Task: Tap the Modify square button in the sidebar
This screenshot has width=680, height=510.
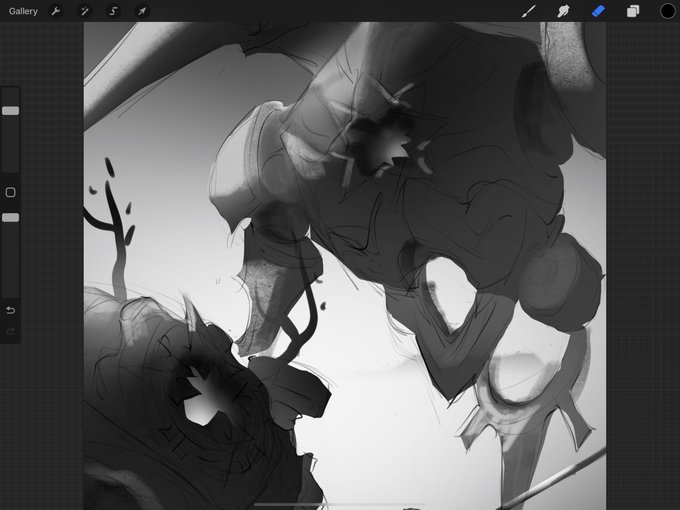Action: click(x=10, y=193)
